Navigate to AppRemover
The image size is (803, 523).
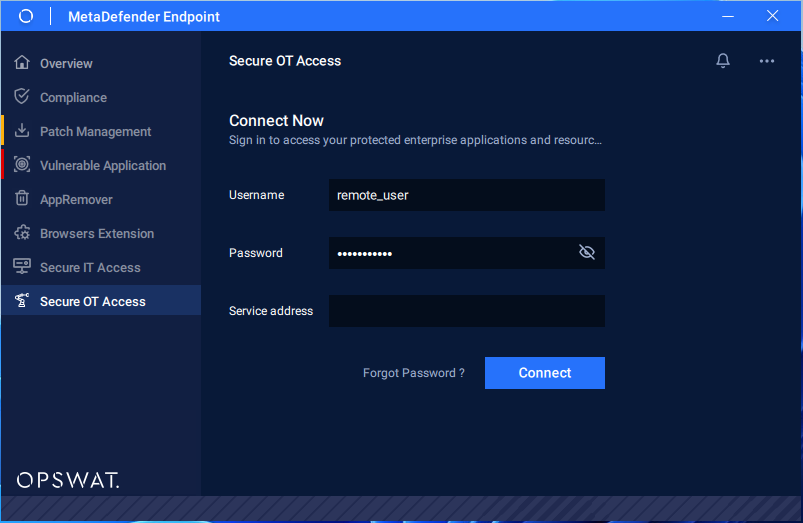pyautogui.click(x=101, y=199)
